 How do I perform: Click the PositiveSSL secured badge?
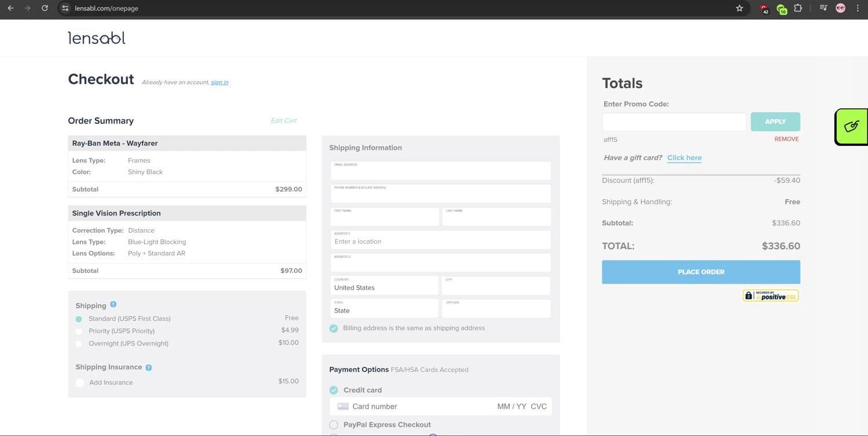tap(771, 295)
